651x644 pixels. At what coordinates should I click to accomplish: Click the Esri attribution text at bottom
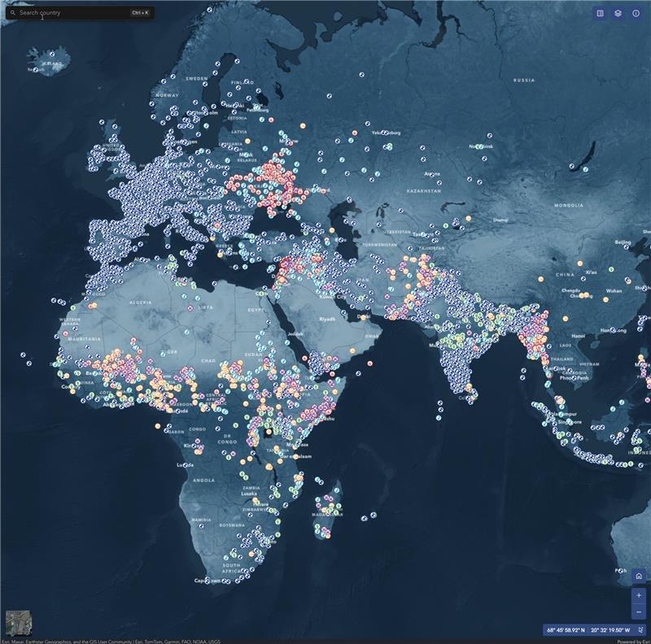tap(111, 642)
